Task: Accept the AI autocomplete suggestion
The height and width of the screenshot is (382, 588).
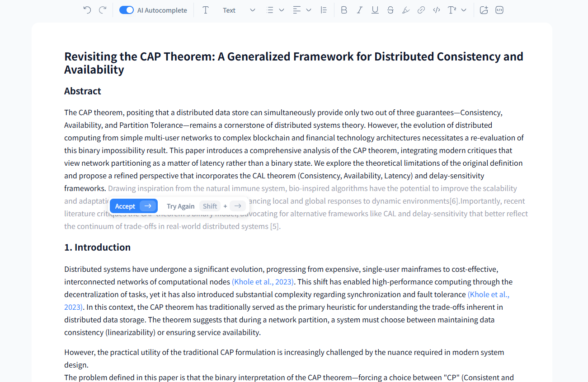Action: (134, 206)
